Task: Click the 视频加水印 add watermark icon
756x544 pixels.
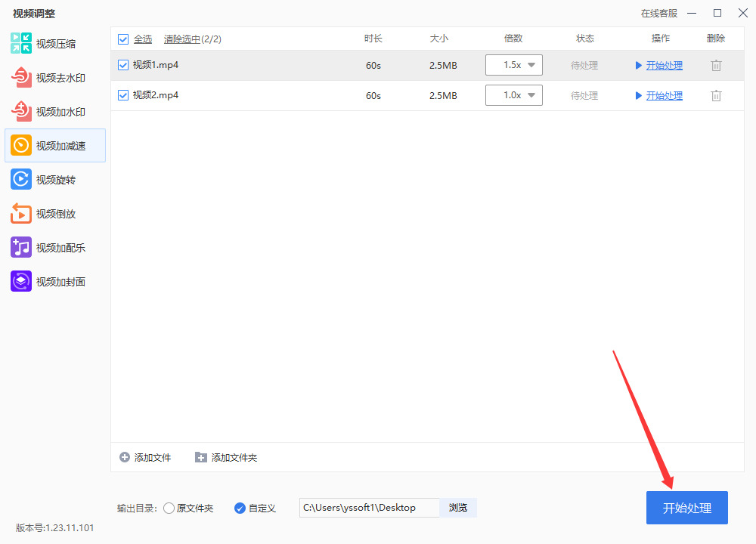Action: 21,112
